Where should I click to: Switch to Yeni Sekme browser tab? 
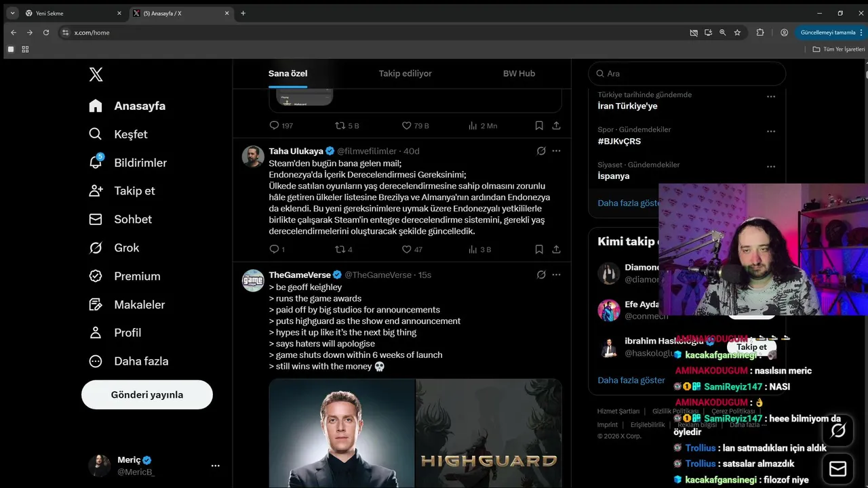coord(73,13)
